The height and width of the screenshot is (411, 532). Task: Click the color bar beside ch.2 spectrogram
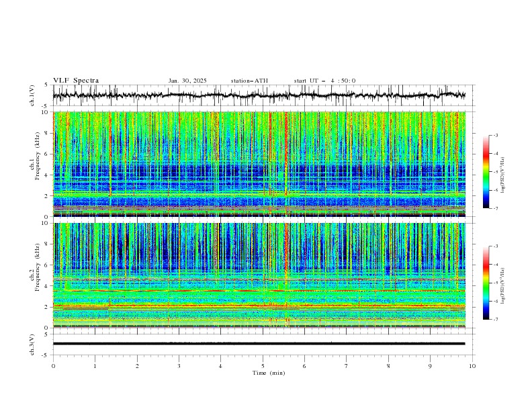486,283
